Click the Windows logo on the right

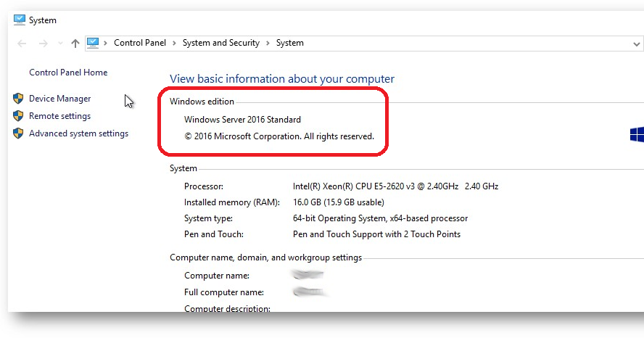coord(637,134)
